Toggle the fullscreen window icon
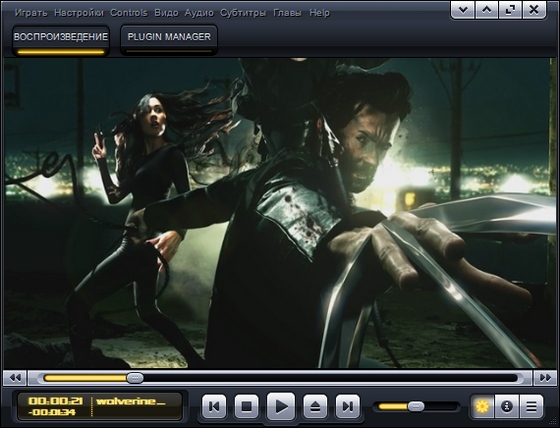 pos(510,10)
